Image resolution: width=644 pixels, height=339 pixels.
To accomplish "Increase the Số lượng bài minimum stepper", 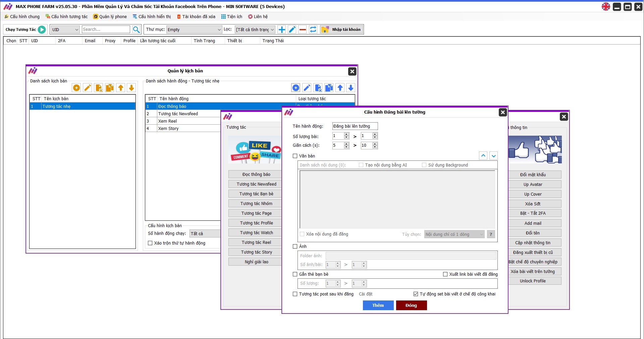I will [346, 134].
